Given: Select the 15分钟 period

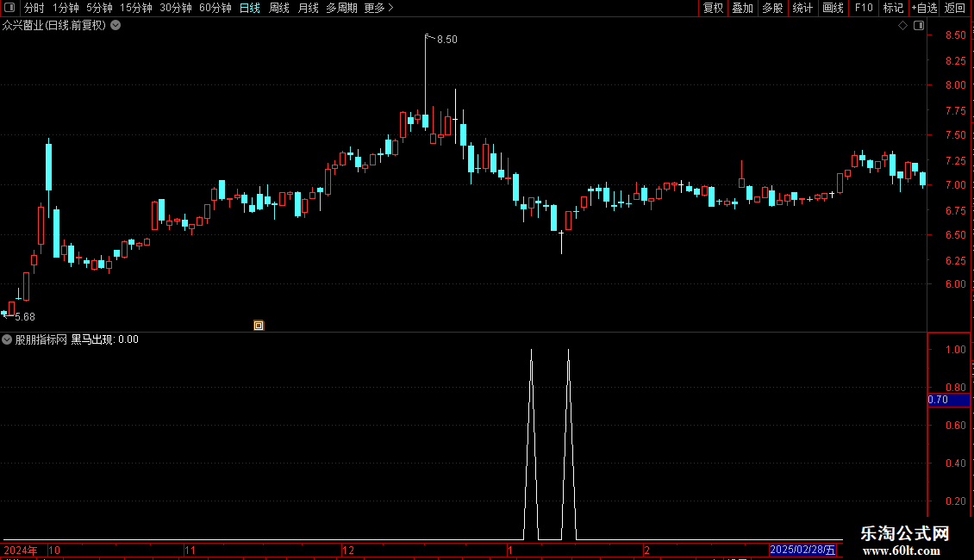Looking at the screenshot, I should tap(136, 8).
